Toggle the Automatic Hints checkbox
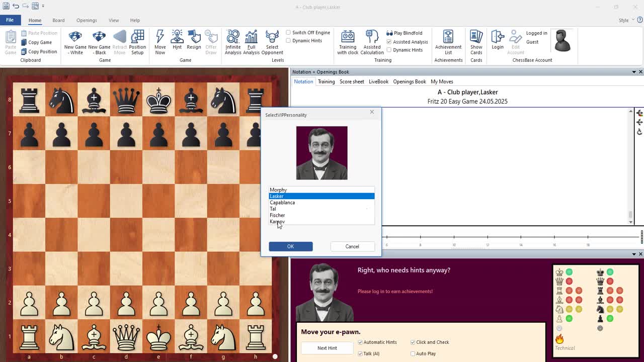644x362 pixels. point(360,342)
